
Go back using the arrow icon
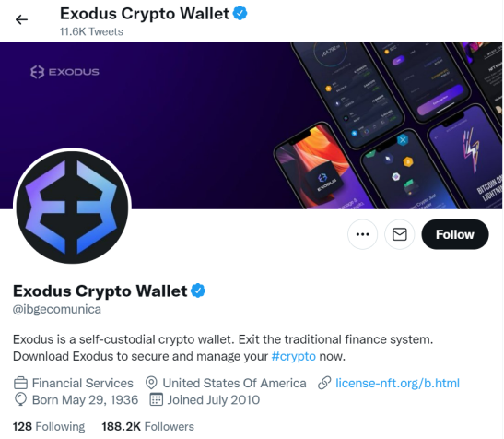coord(21,19)
